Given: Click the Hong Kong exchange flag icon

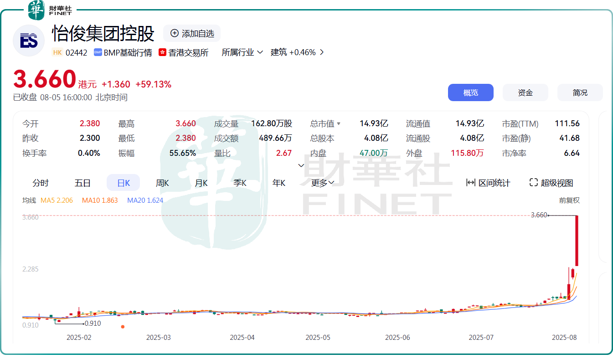Looking at the screenshot, I should pyautogui.click(x=162, y=52).
